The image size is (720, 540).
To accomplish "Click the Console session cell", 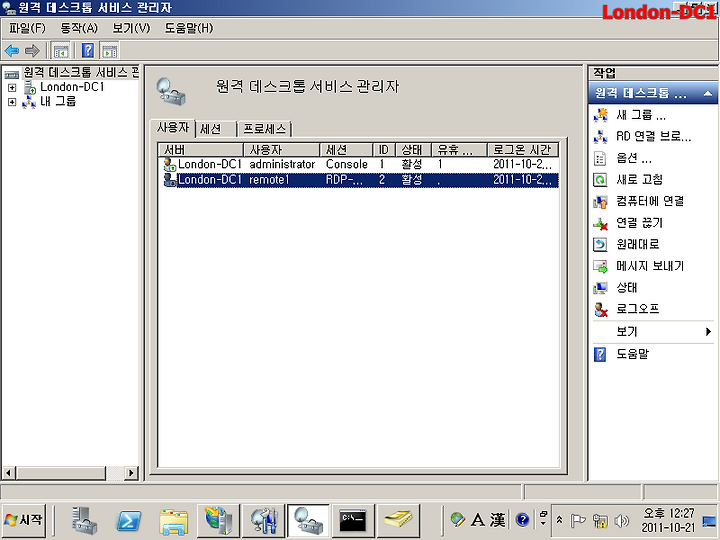I will click(x=347, y=164).
